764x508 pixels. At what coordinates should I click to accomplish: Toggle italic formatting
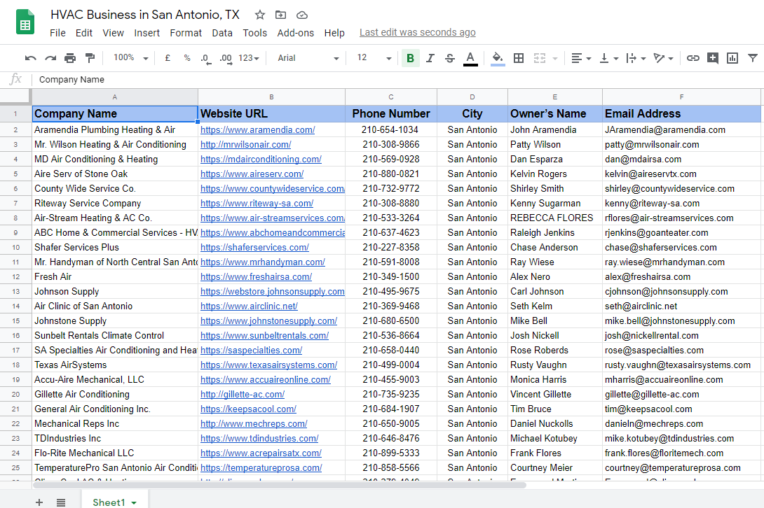430,58
